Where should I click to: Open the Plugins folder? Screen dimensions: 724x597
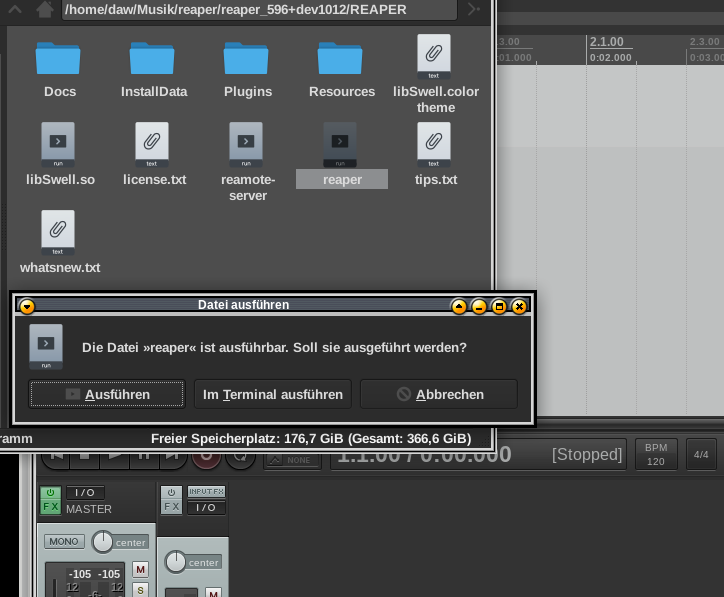coord(247,69)
